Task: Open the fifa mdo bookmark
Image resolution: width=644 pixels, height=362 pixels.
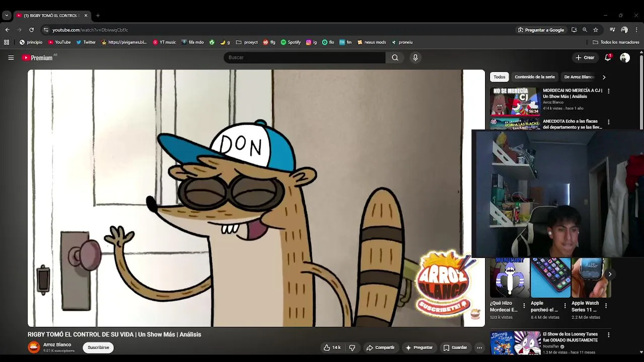Action: pyautogui.click(x=192, y=42)
